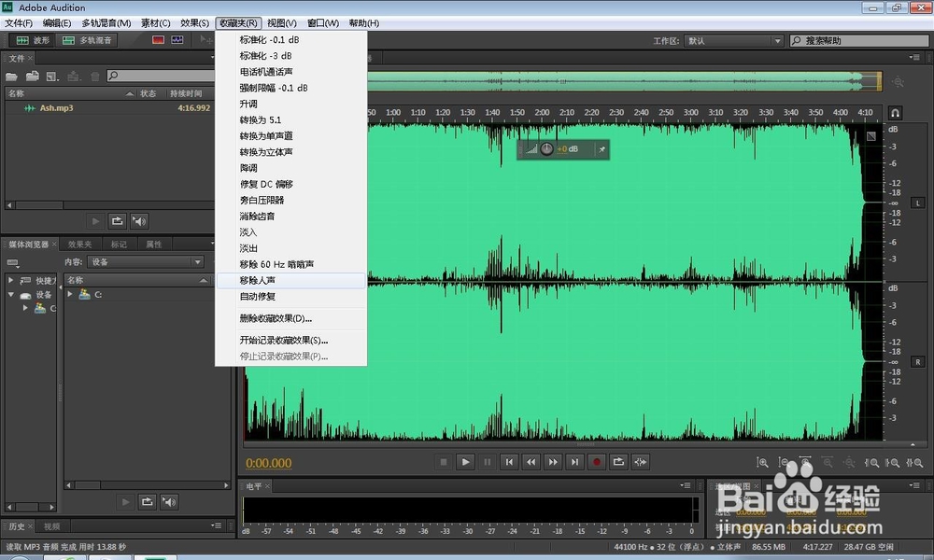Switch to the Markers tab
The image size is (934, 560).
[x=119, y=244]
